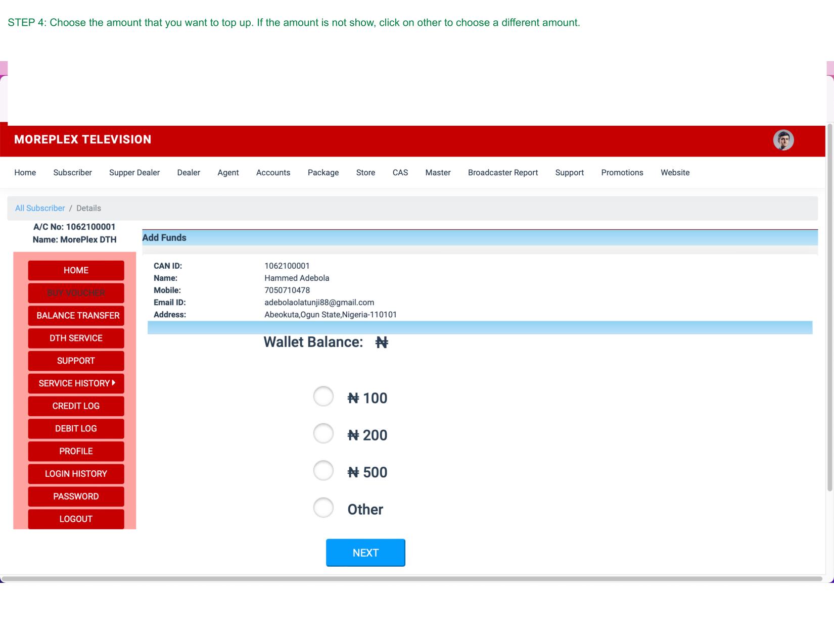Viewport: 834px width, 644px height.
Task: Click the Name: MorePlex DTH text
Action: [x=74, y=240]
